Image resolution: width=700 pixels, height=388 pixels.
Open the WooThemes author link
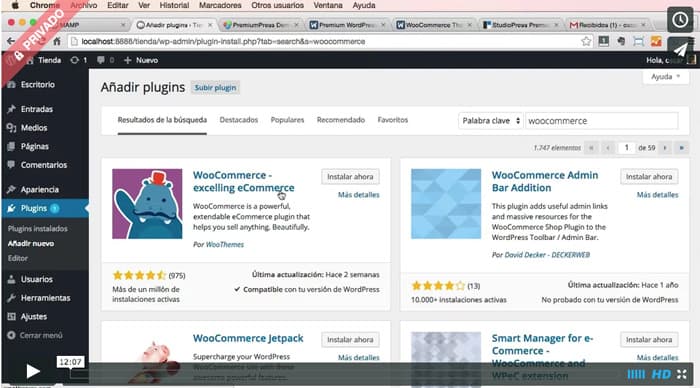tap(225, 245)
